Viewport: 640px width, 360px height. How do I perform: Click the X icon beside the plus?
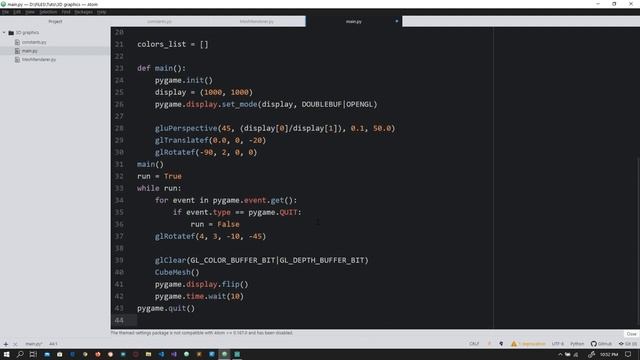coord(15,344)
